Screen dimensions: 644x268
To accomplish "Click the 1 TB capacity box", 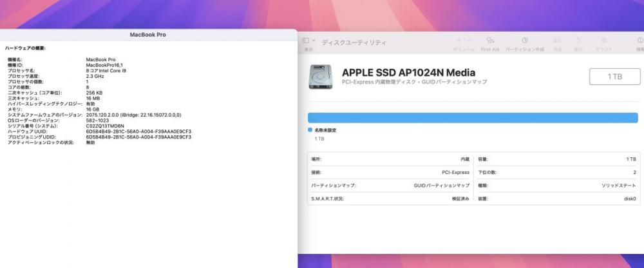I will click(615, 77).
